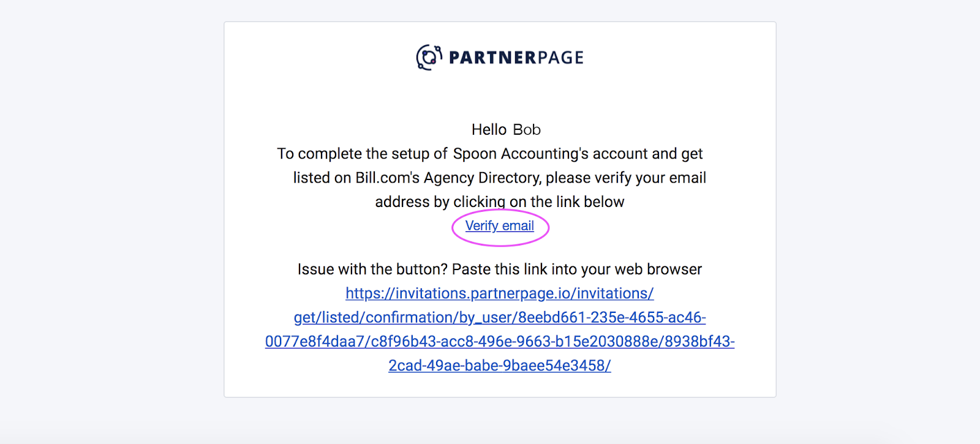
Task: Click the PartnerPage orbit logo icon
Action: (429, 57)
